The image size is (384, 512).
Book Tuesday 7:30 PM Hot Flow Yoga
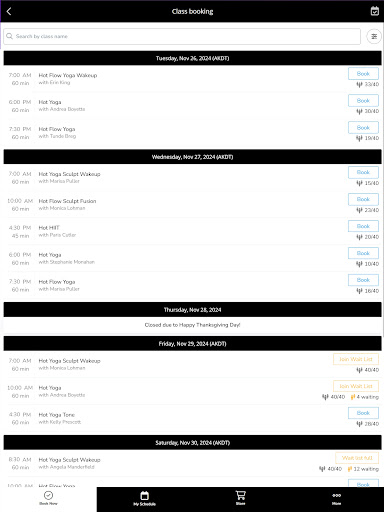[363, 128]
